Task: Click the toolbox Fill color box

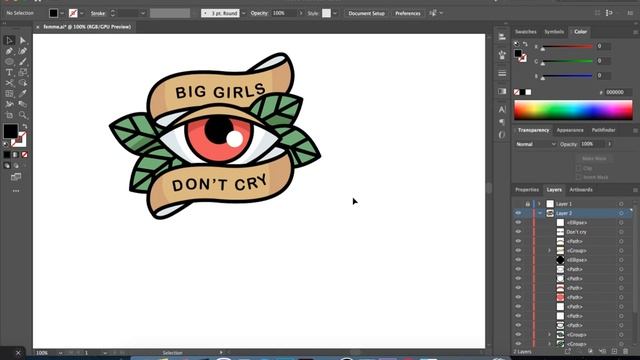Action: 11,131
